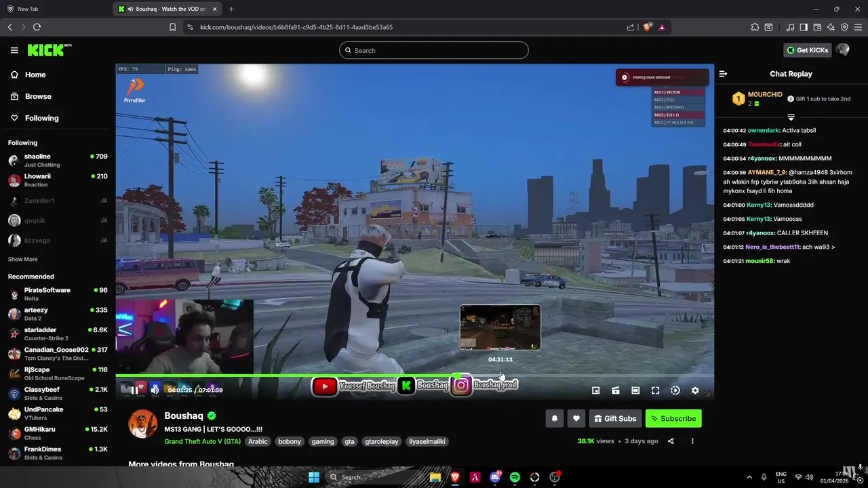
Task: Open GMHikaru recommended channel
Action: coord(58,433)
